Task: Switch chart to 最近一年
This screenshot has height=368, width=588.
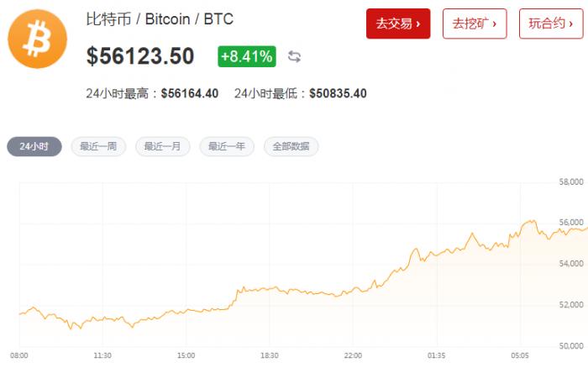Action: tap(227, 146)
